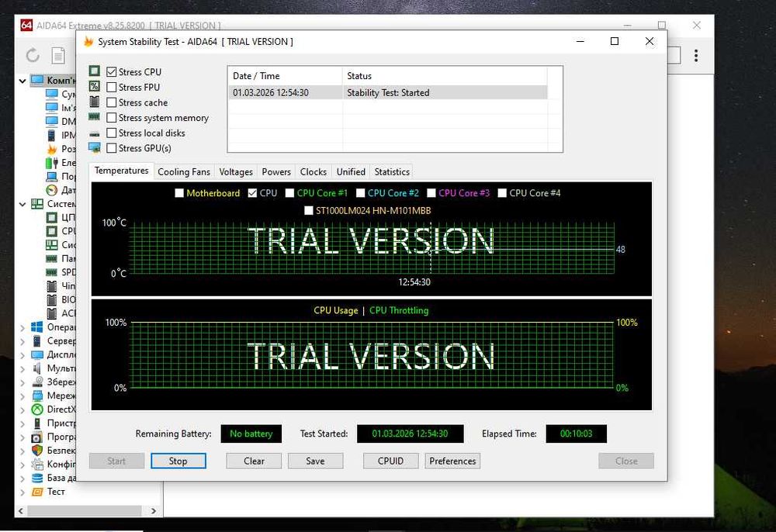Select the SPD memory module tree icon
This screenshot has width=776, height=532.
tap(52, 272)
